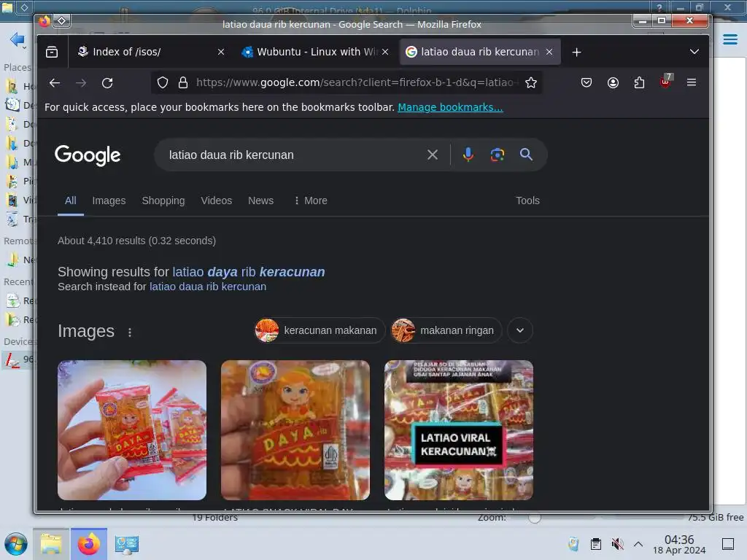Open first image of hand holding Daya snack

click(132, 430)
